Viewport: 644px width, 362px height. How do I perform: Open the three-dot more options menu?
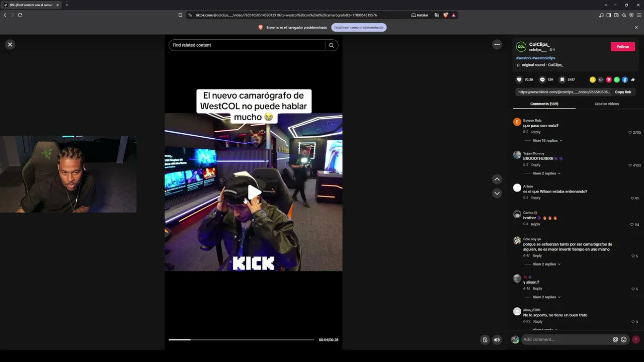click(497, 45)
